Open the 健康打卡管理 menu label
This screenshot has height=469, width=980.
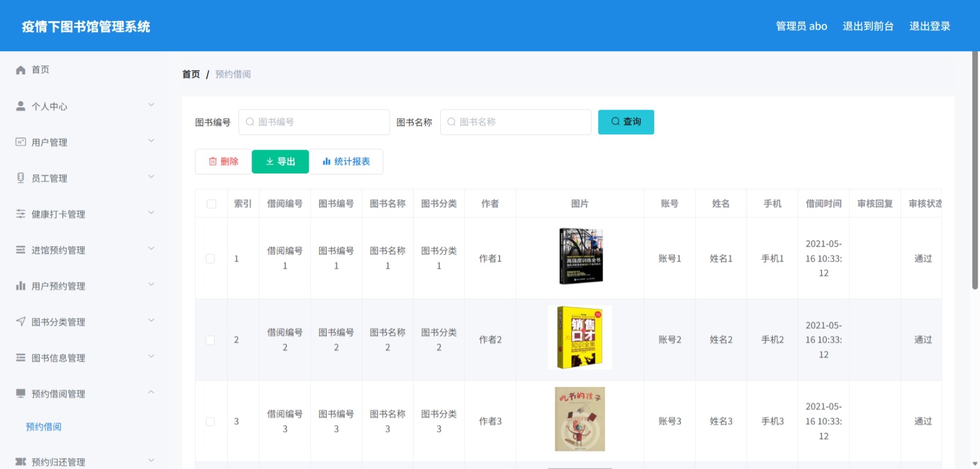coord(58,214)
